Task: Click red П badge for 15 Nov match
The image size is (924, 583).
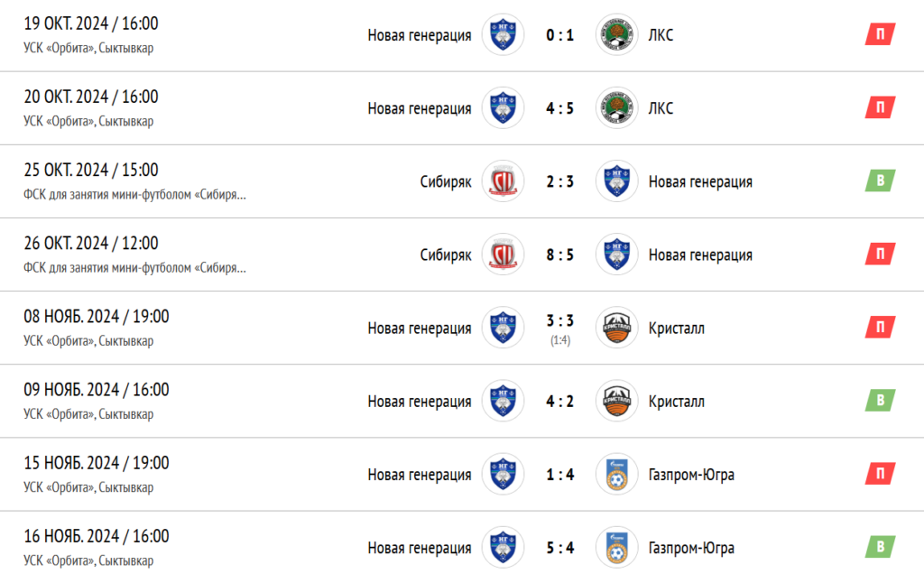Action: click(881, 474)
